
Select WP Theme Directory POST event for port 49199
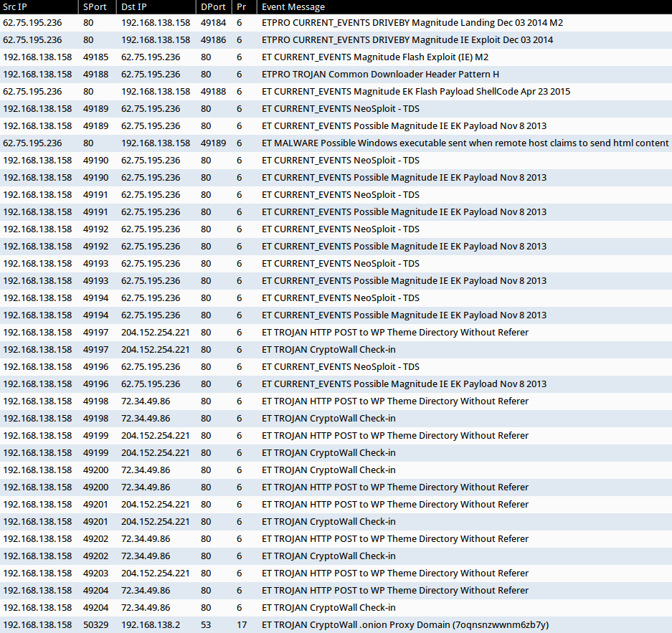[336, 436]
